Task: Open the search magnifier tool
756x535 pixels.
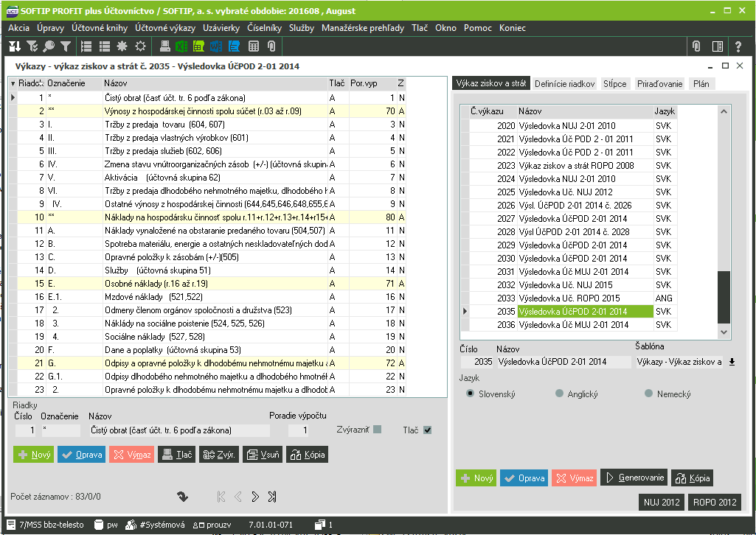Action: [x=49, y=46]
